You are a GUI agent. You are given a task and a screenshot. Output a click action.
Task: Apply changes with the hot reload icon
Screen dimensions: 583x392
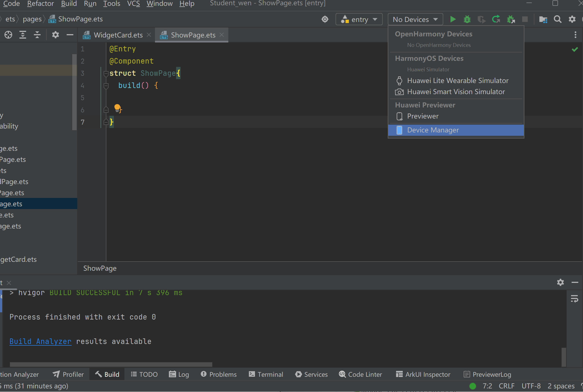click(x=496, y=19)
